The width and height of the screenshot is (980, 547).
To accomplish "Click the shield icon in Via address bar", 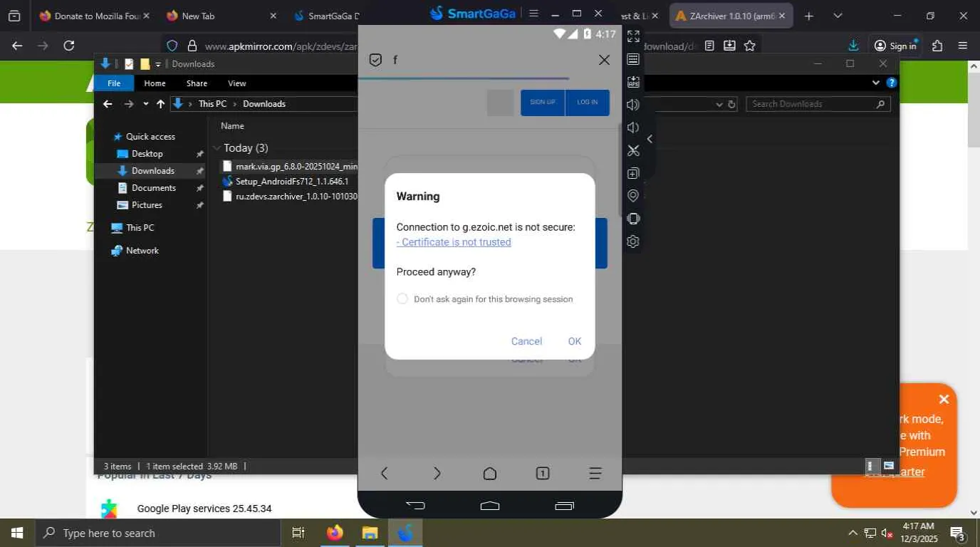I will tap(375, 60).
